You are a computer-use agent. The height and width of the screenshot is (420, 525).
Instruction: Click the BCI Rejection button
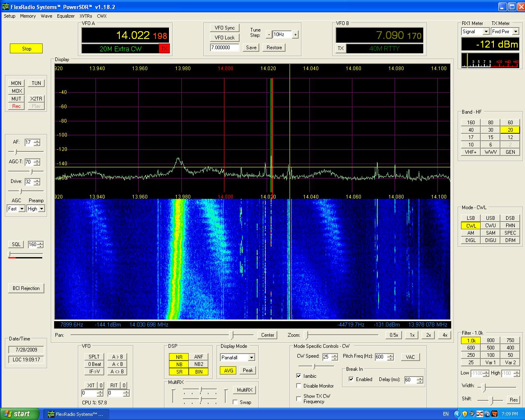(26, 288)
